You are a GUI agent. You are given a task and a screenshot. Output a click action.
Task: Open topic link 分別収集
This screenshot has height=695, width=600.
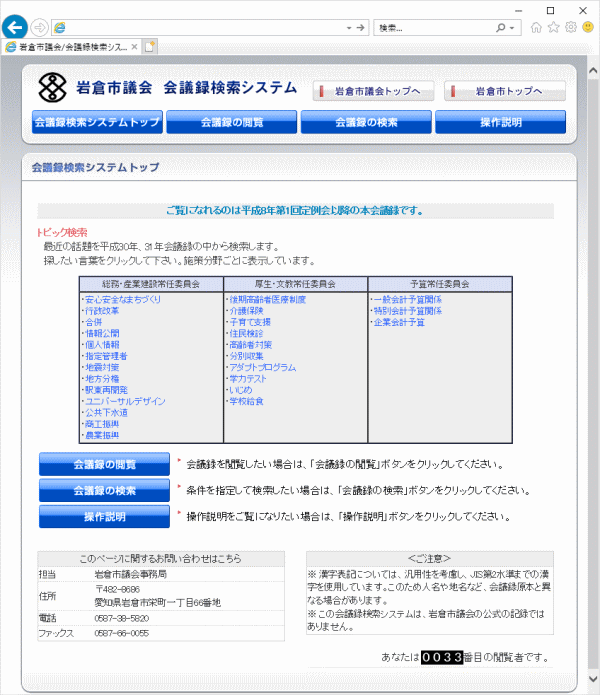point(246,356)
